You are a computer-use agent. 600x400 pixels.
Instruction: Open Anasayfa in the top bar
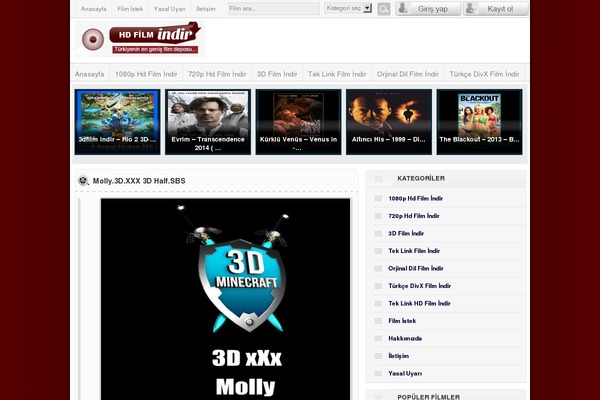pos(93,9)
